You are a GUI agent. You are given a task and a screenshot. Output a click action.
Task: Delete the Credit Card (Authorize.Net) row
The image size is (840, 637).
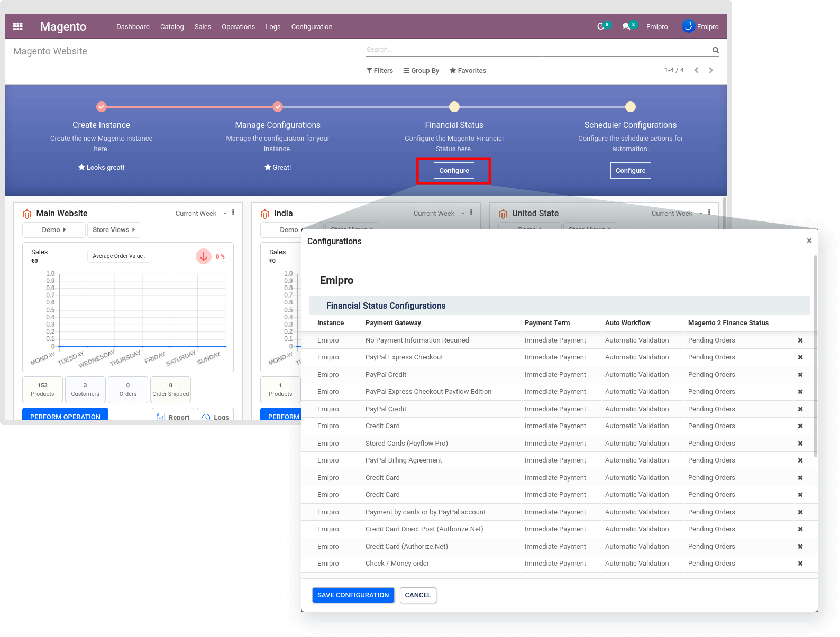800,547
